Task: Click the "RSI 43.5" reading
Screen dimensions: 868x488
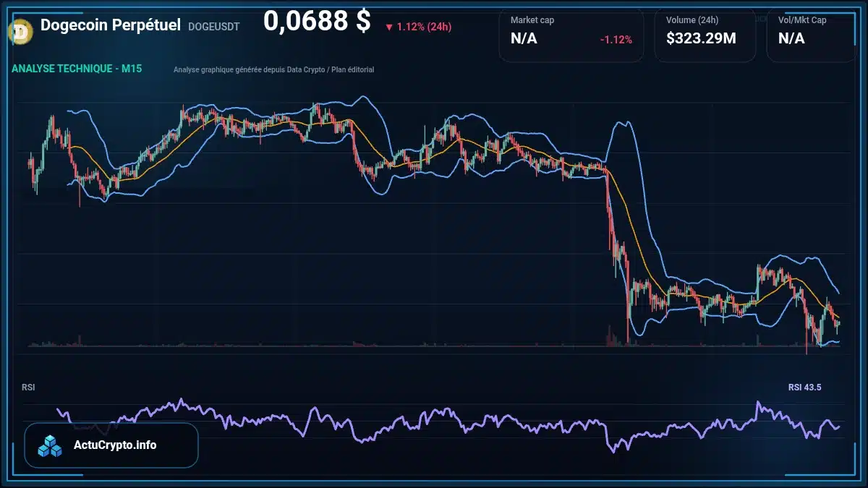Action: [x=805, y=388]
